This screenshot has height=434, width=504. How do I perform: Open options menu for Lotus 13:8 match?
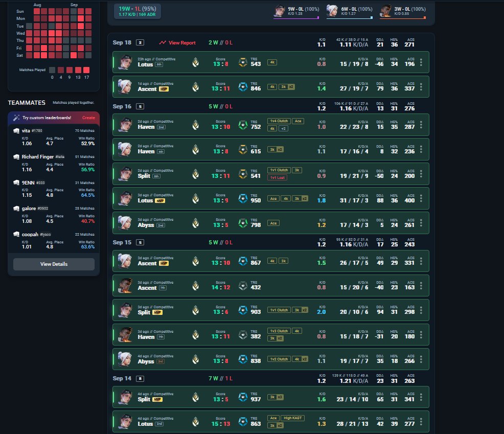[421, 62]
